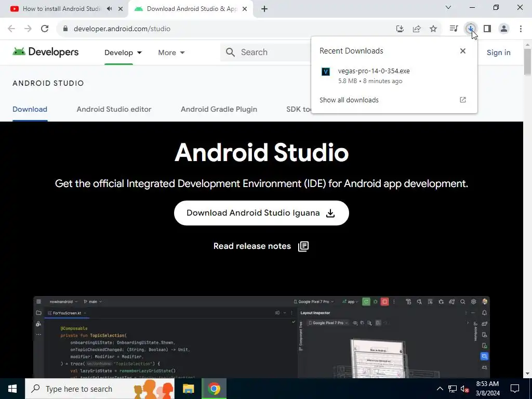Screen dimensions: 532x399
Task: Click the address bar URL
Action: click(x=122, y=29)
